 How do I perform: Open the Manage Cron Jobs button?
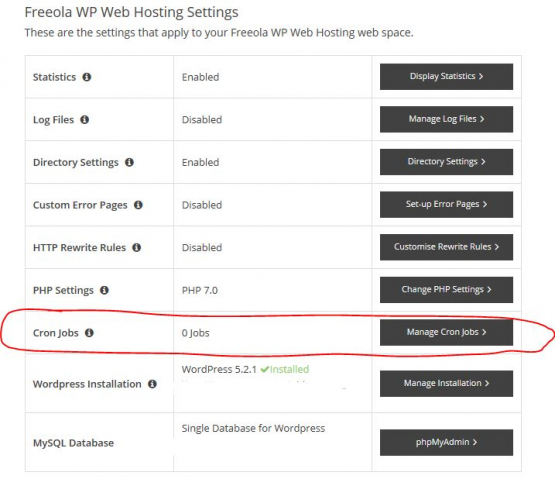pyautogui.click(x=446, y=332)
